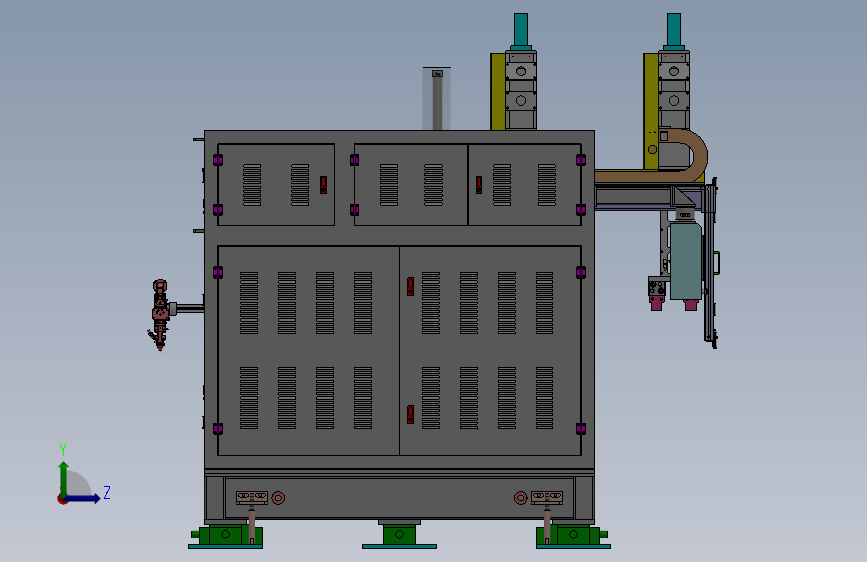This screenshot has width=867, height=562.
Task: Select the left teal cylinder on top of the machine
Action: pyautogui.click(x=520, y=30)
